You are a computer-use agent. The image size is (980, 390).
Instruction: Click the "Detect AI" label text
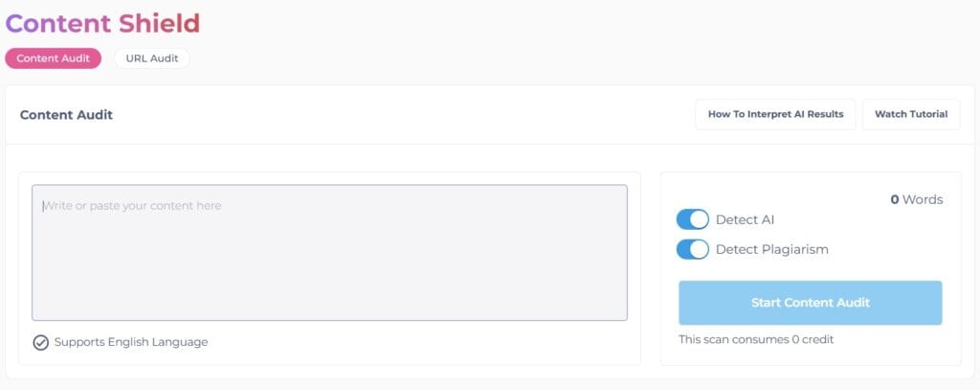pyautogui.click(x=745, y=219)
